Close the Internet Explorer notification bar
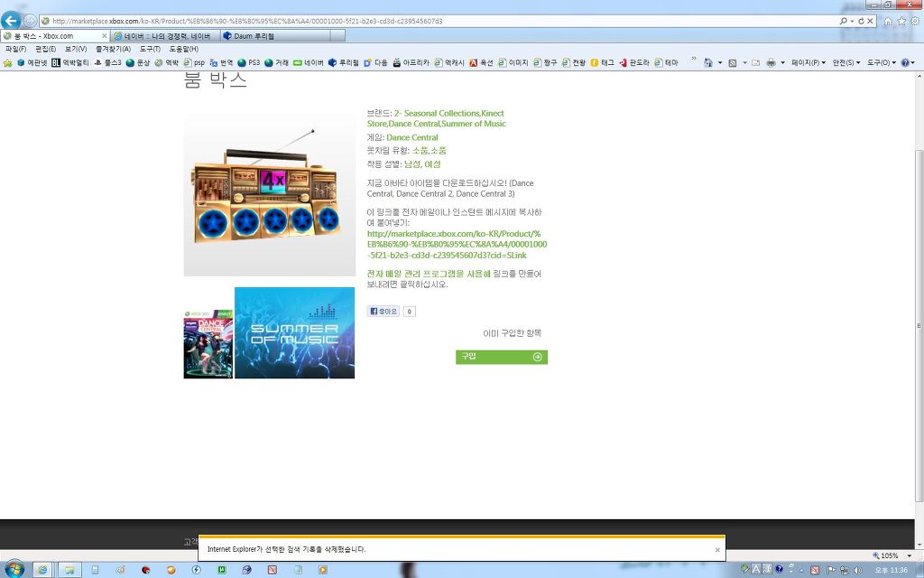The width and height of the screenshot is (924, 578). point(717,549)
